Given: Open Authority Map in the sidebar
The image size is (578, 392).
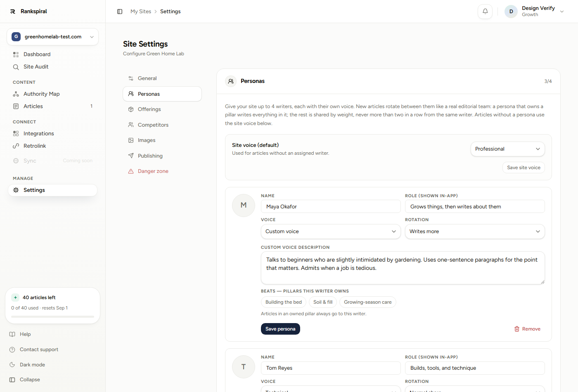Looking at the screenshot, I should pyautogui.click(x=52, y=94).
